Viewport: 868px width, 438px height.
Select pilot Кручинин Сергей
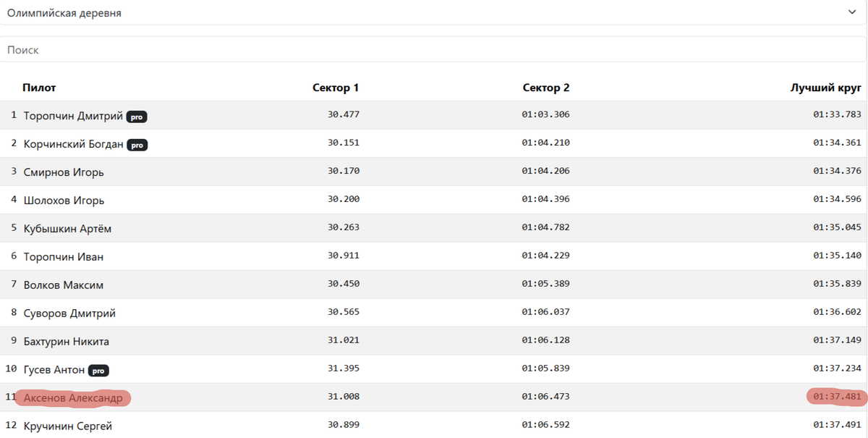[67, 426]
